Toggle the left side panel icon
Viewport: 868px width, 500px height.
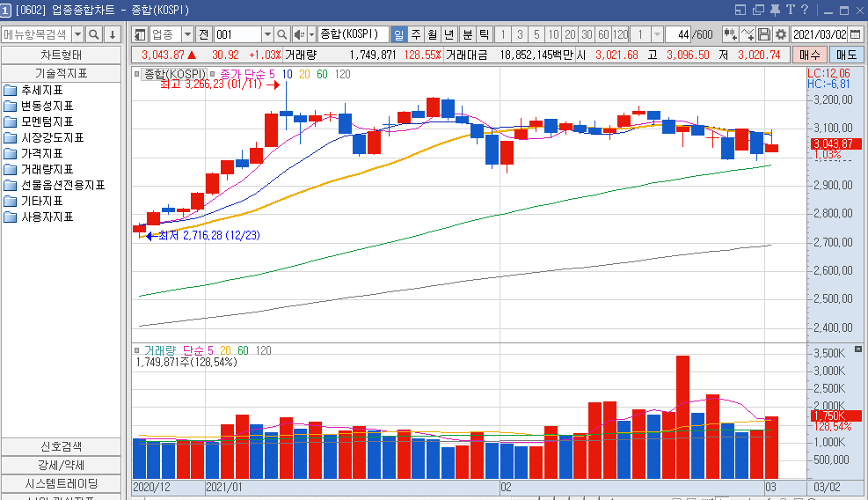pos(140,34)
